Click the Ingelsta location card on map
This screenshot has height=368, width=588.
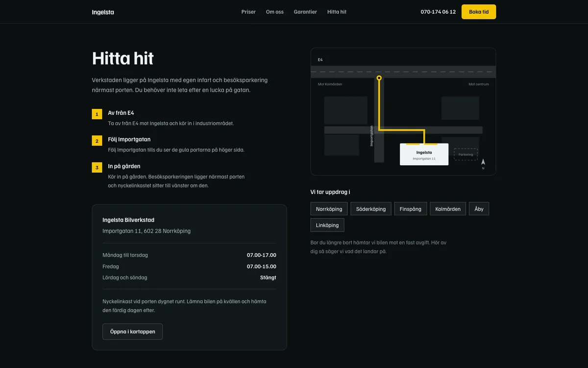pyautogui.click(x=424, y=155)
